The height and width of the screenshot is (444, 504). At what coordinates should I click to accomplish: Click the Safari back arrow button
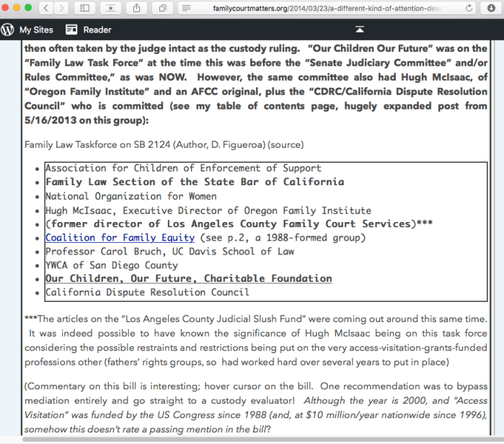tap(47, 8)
